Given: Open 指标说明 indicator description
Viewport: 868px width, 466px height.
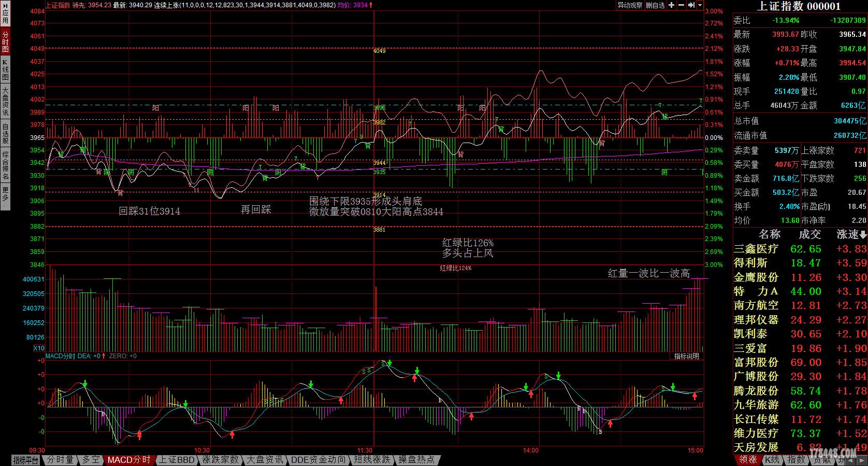Looking at the screenshot, I should point(687,356).
